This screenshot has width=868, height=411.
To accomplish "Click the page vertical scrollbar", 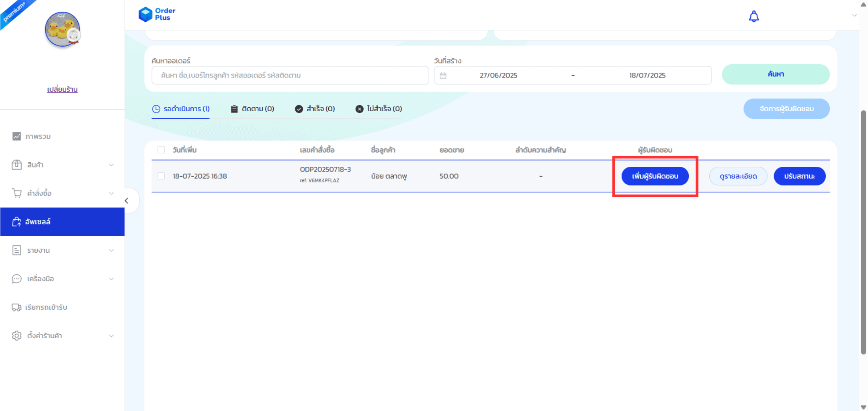I will click(x=863, y=232).
